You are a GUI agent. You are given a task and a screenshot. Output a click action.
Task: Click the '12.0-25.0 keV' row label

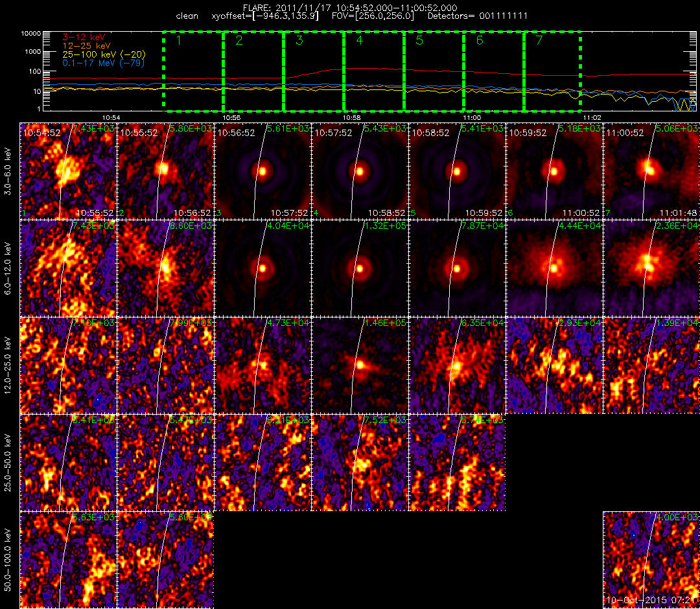click(x=8, y=366)
